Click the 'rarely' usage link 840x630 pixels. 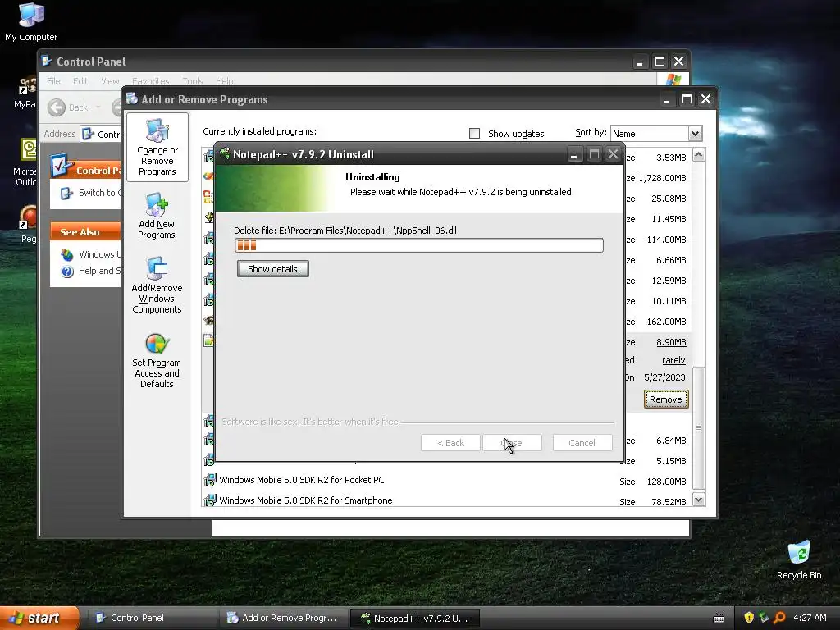point(673,360)
